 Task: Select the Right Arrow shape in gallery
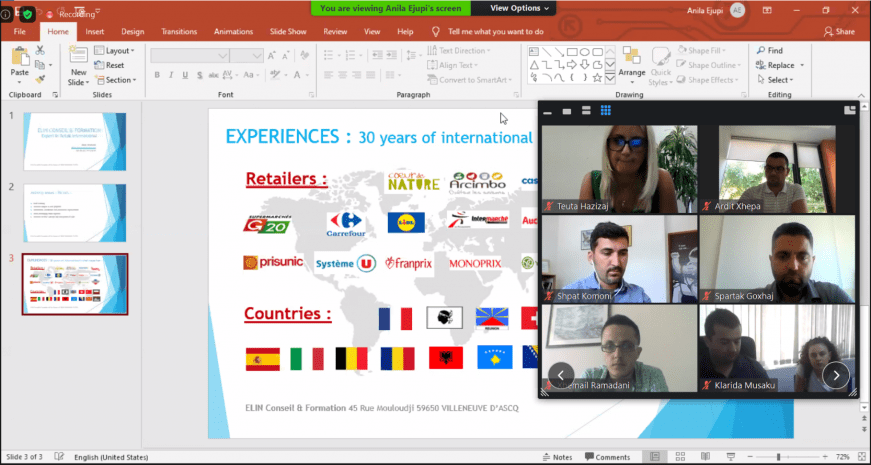[572, 64]
